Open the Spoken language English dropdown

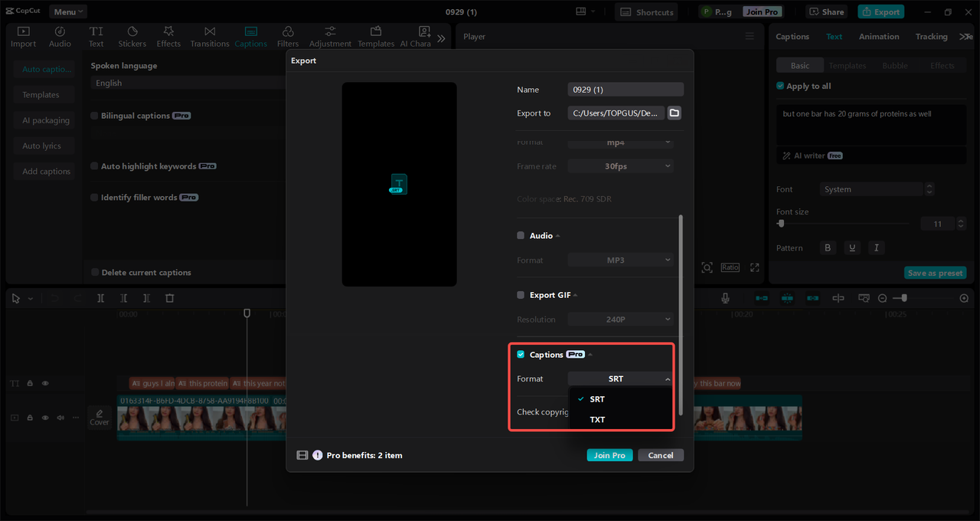[188, 83]
